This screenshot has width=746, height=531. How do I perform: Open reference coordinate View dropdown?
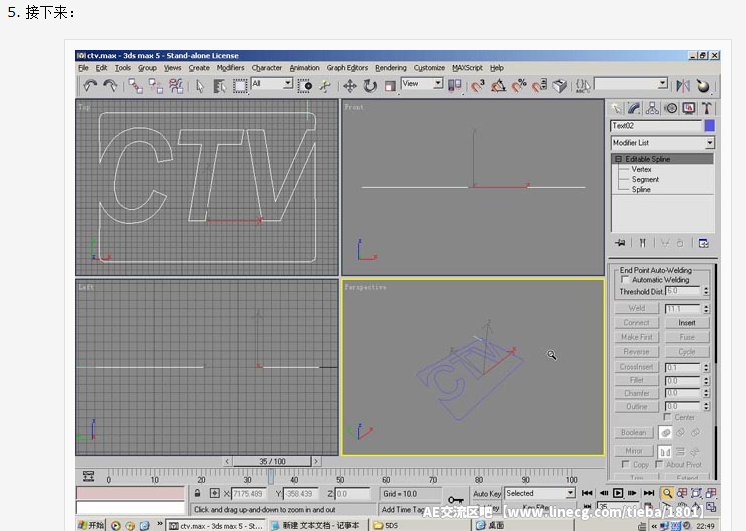click(x=438, y=83)
